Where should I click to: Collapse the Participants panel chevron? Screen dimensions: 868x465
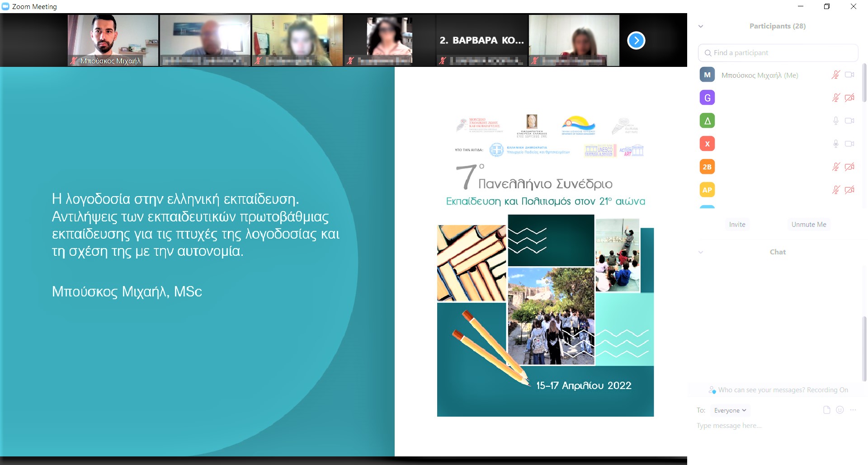click(x=701, y=26)
